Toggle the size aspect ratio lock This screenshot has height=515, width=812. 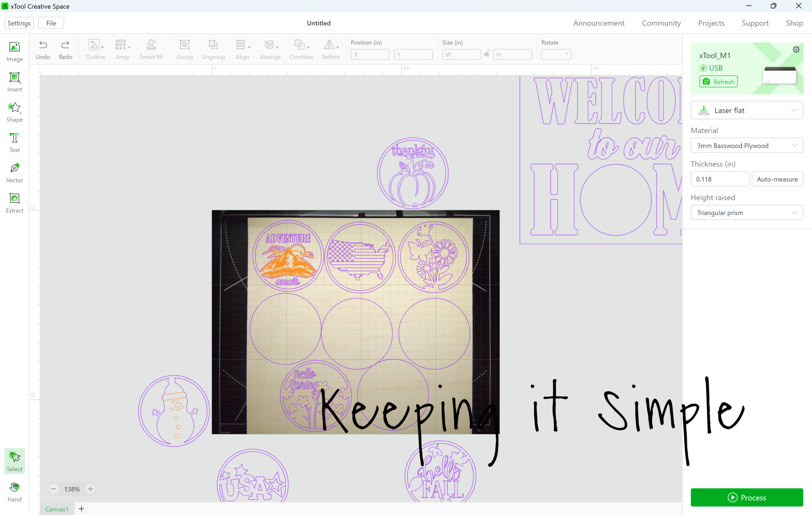point(487,53)
